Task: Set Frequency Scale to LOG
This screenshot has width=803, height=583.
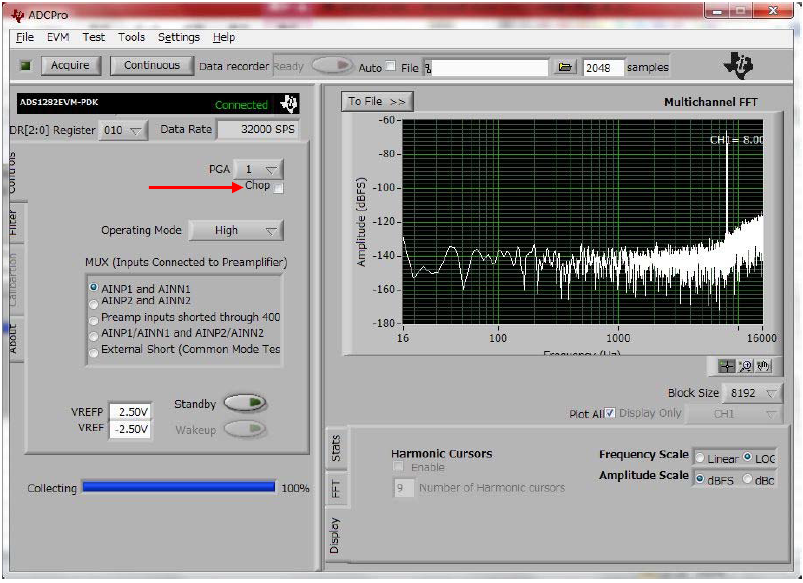Action: (x=748, y=457)
